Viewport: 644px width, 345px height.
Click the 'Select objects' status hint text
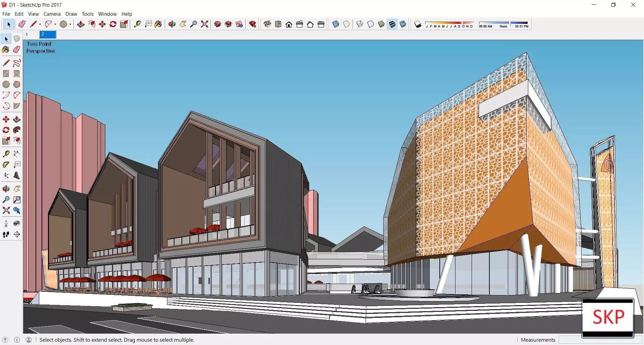coord(117,340)
